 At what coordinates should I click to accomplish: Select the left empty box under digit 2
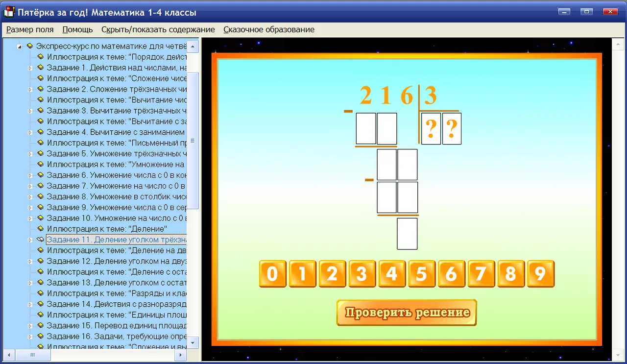pos(366,128)
